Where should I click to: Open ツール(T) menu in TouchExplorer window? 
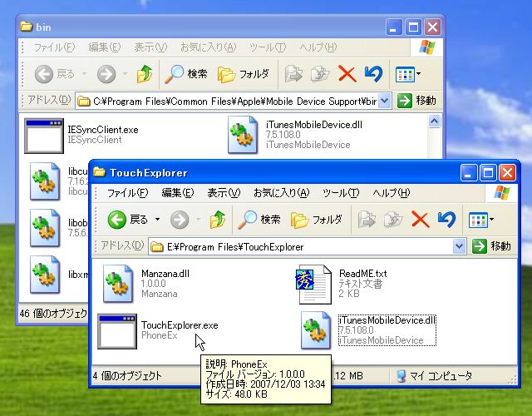[x=340, y=193]
